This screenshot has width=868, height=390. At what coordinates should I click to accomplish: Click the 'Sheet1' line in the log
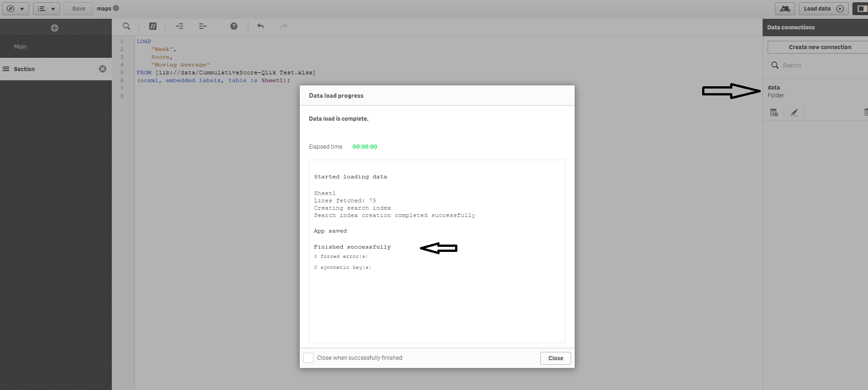pos(324,193)
